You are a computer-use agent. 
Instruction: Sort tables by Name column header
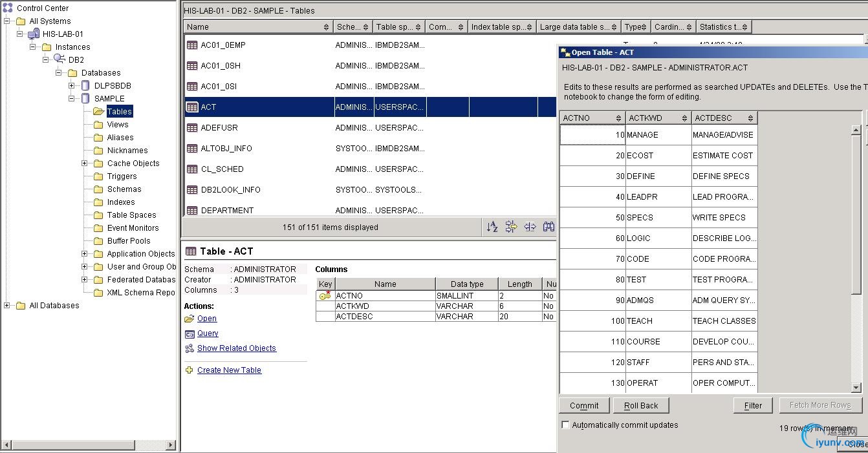(259, 27)
